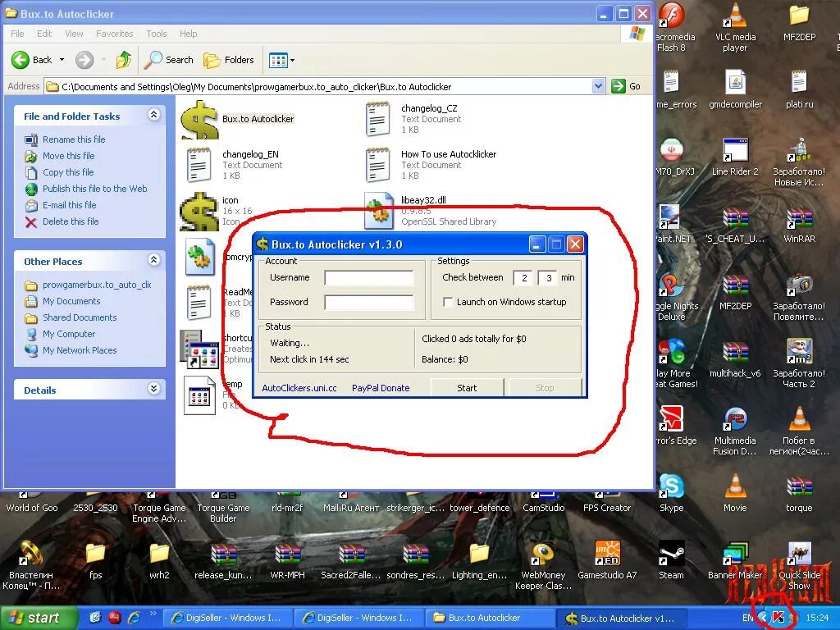Screen dimensions: 840x630
Task: Toggle the Folders pane button
Action: [229, 60]
